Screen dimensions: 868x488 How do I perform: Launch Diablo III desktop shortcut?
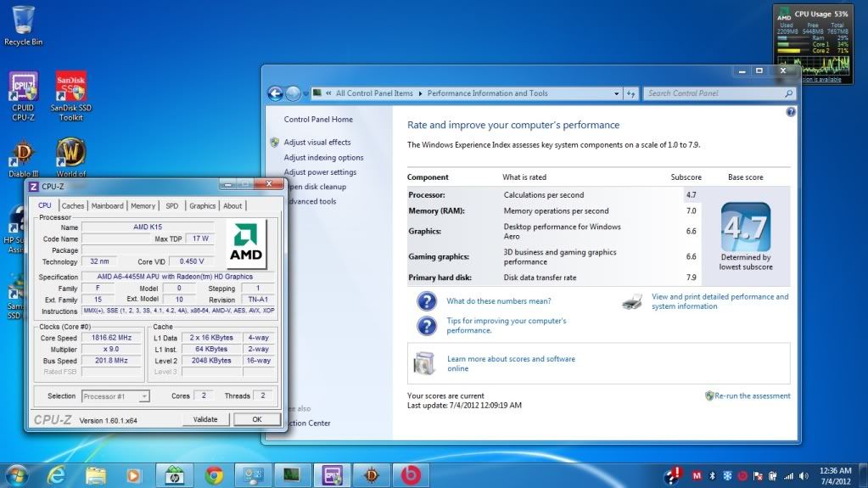pyautogui.click(x=23, y=157)
